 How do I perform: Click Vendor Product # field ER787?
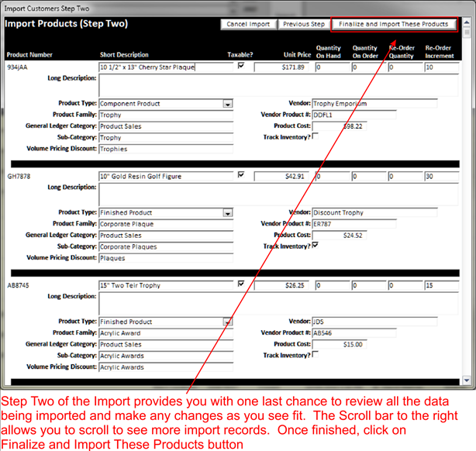[354, 224]
